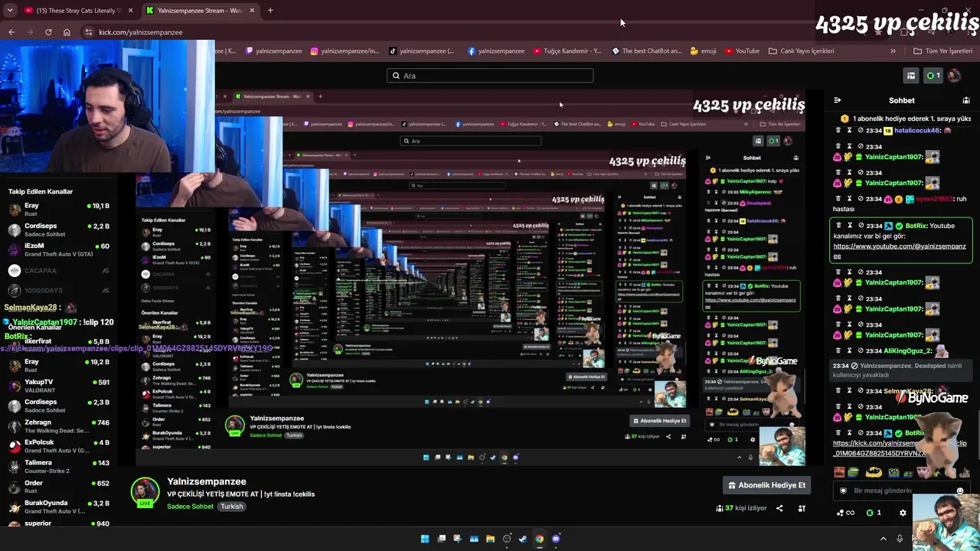Image resolution: width=980 pixels, height=551 pixels.
Task: Click the Abonelik Hediye Et button
Action: (x=766, y=485)
